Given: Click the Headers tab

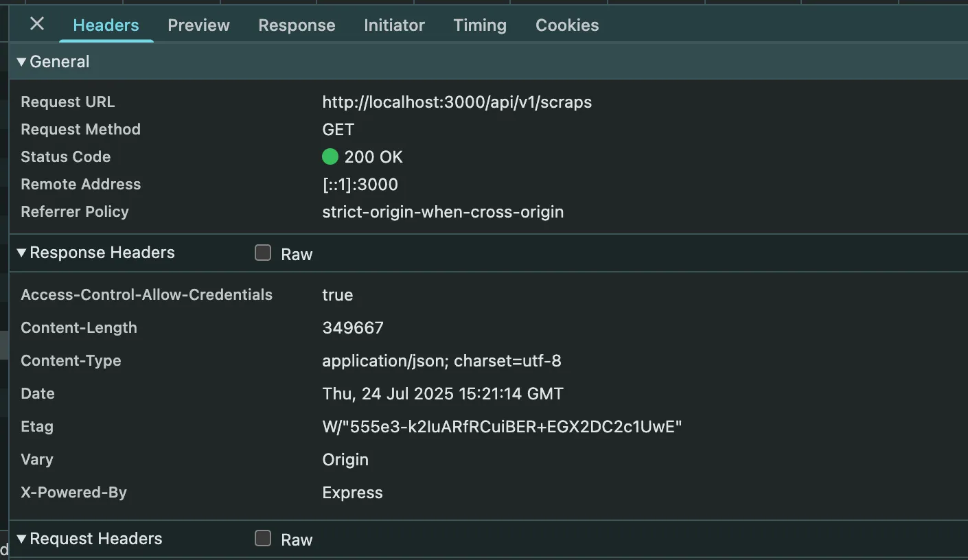Looking at the screenshot, I should click(x=106, y=25).
